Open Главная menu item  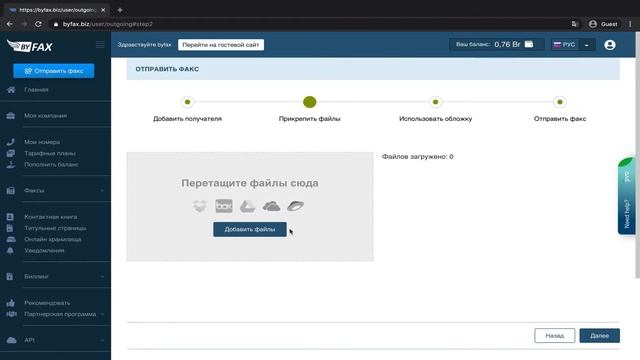(36, 90)
